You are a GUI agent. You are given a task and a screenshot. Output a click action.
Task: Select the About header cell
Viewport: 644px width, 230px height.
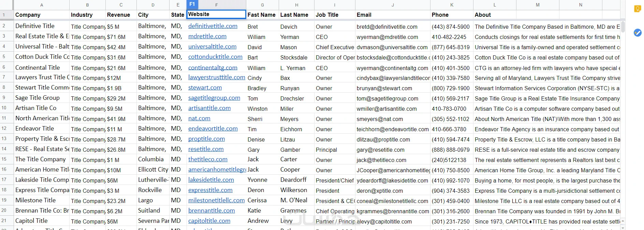pos(495,15)
